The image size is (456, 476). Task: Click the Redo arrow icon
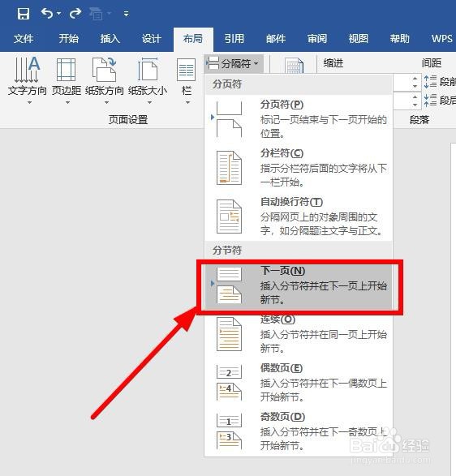[x=75, y=13]
